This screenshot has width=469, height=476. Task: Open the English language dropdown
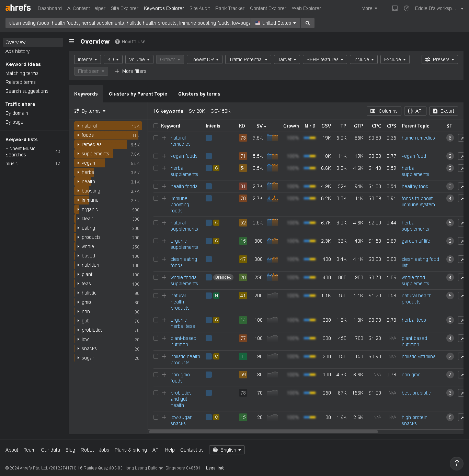point(227,450)
